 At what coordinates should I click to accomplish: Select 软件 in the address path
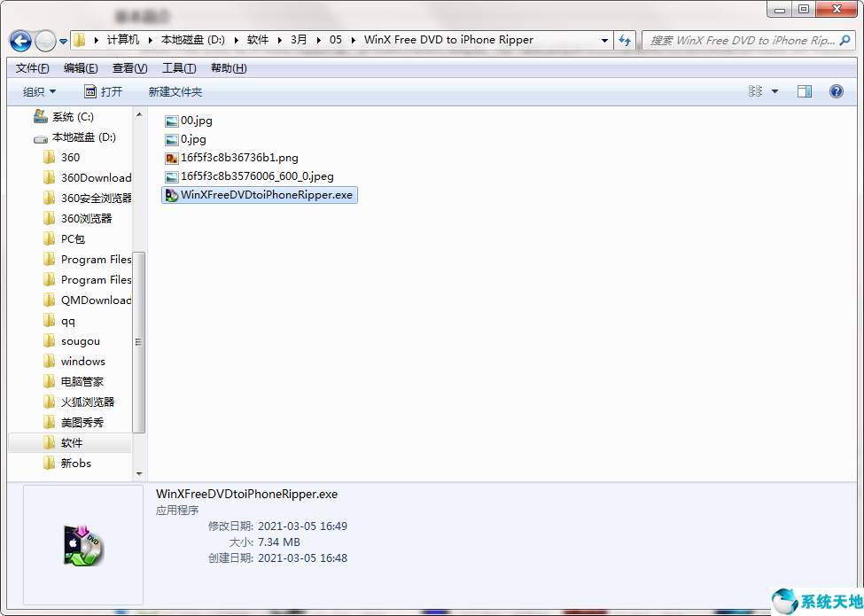tap(258, 40)
